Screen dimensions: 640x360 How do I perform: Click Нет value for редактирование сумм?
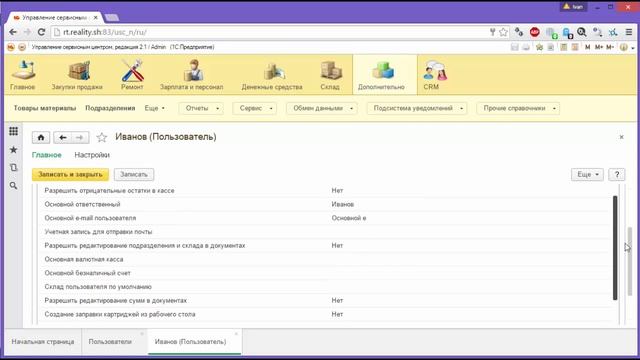click(337, 300)
